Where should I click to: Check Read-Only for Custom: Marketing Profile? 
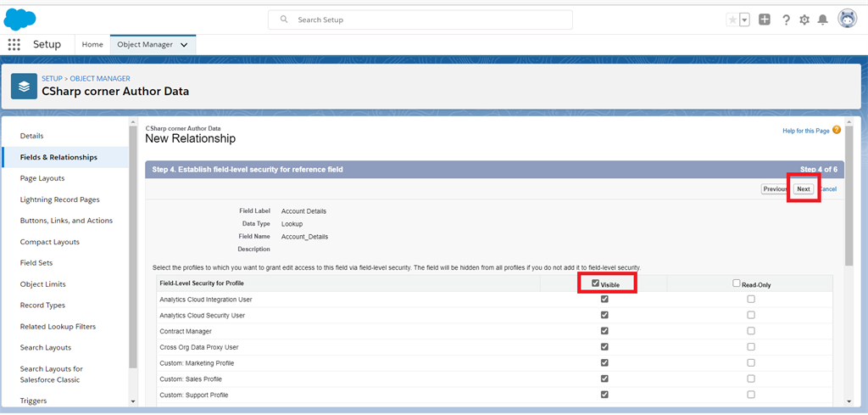pyautogui.click(x=751, y=363)
